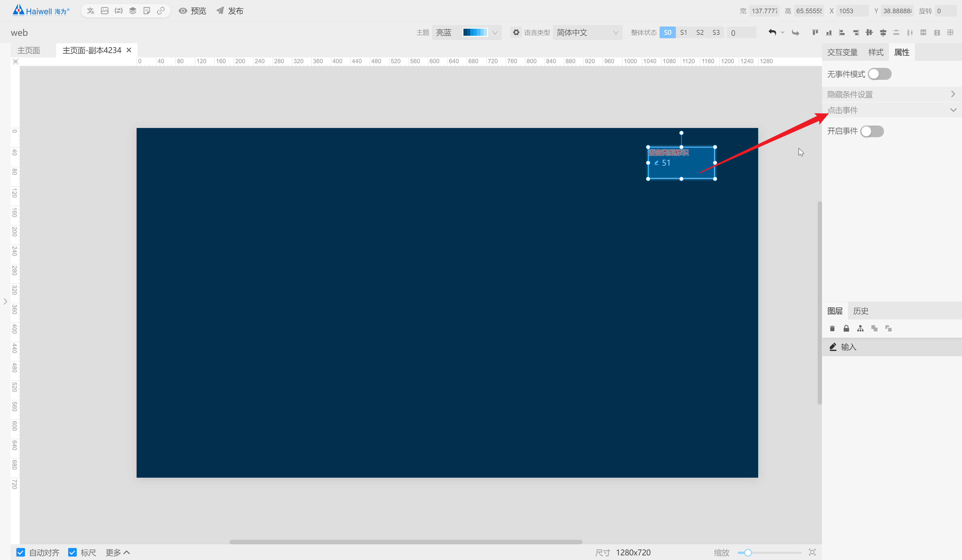Close the 主页面-副本4234 tab

click(129, 50)
